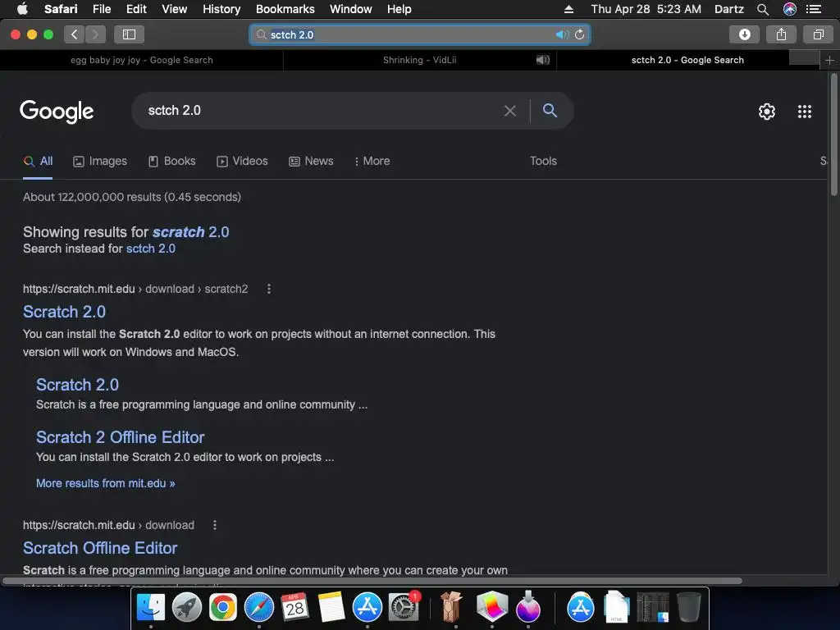This screenshot has height=630, width=840.
Task: Reload the current page
Action: (x=580, y=34)
